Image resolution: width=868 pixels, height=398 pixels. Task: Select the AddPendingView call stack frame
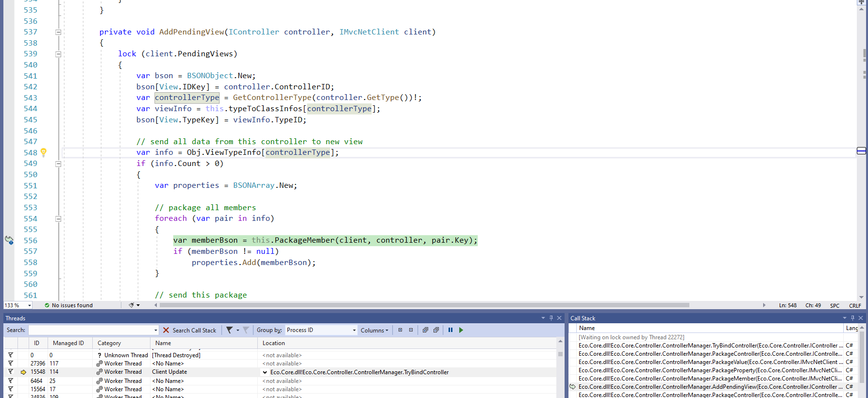tap(711, 387)
